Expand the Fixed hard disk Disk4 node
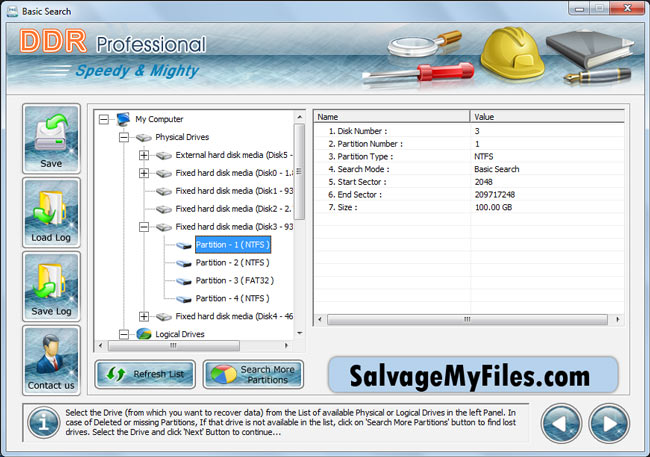 point(144,316)
